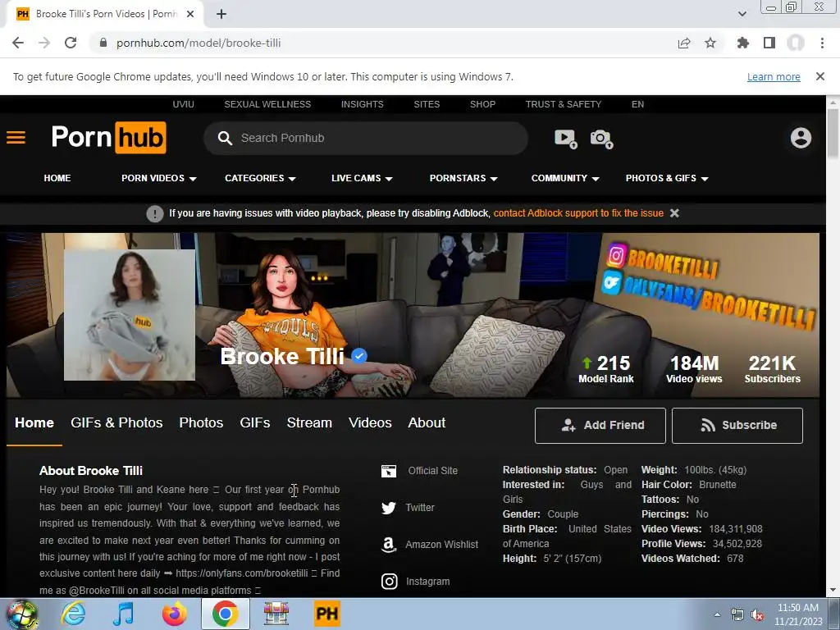Open the Chrome tab search chevron
The width and height of the screenshot is (840, 630).
click(x=742, y=14)
